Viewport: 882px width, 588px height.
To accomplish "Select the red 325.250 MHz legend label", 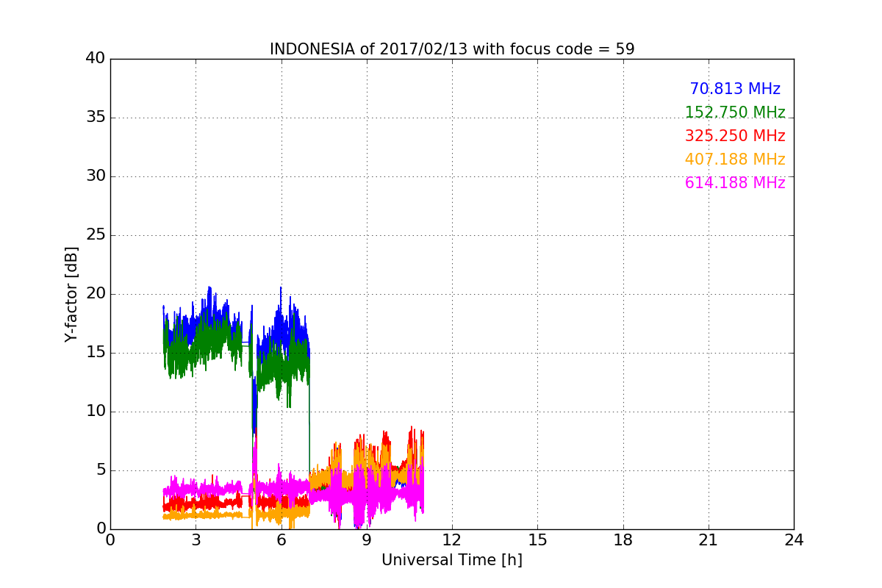I will click(x=735, y=136).
